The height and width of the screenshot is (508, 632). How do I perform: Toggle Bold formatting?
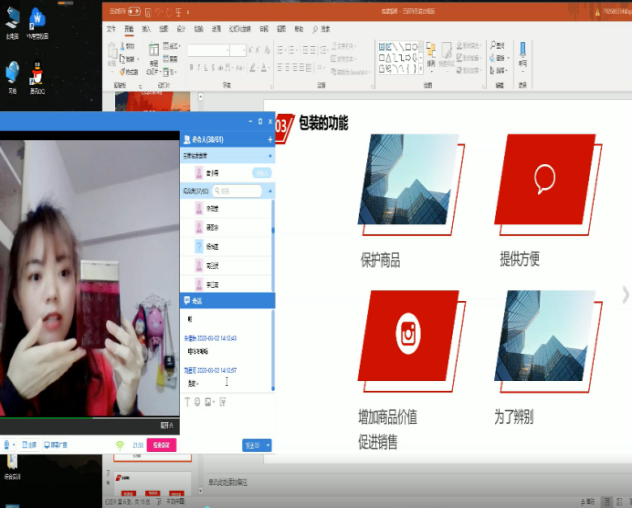click(x=191, y=67)
